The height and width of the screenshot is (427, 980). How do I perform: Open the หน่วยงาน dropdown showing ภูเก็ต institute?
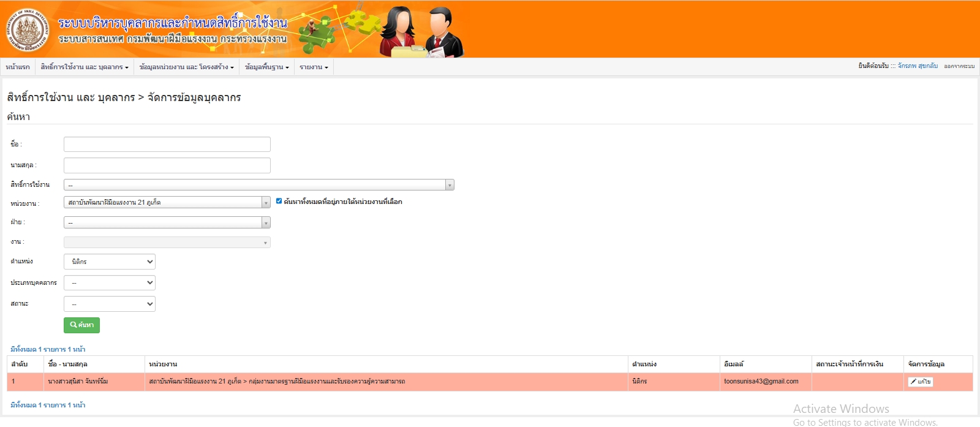pyautogui.click(x=167, y=202)
